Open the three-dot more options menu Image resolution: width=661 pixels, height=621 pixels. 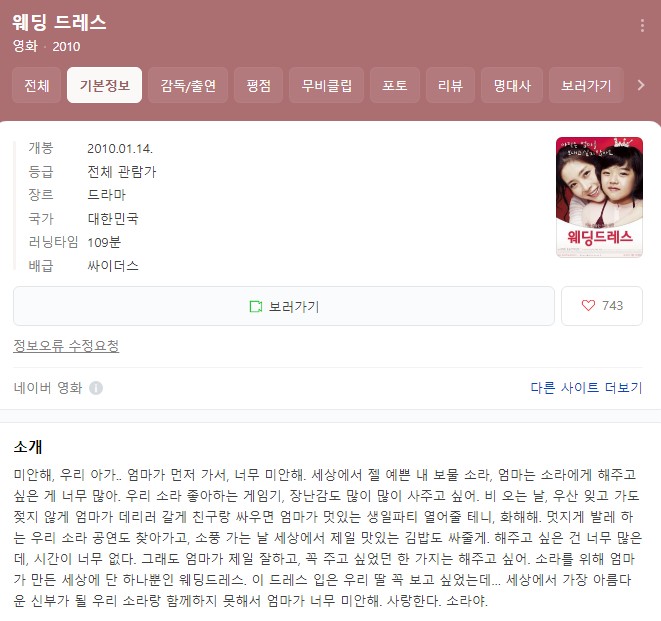(642, 26)
